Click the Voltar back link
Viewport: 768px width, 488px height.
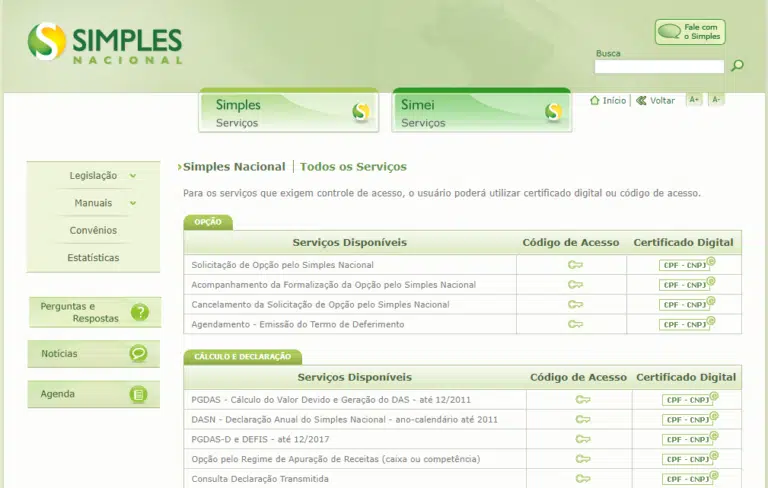click(655, 101)
